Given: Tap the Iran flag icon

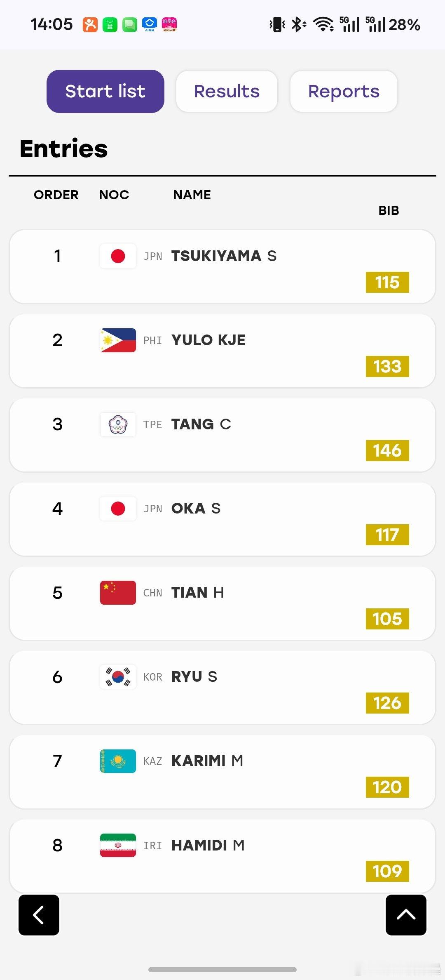Looking at the screenshot, I should (118, 845).
